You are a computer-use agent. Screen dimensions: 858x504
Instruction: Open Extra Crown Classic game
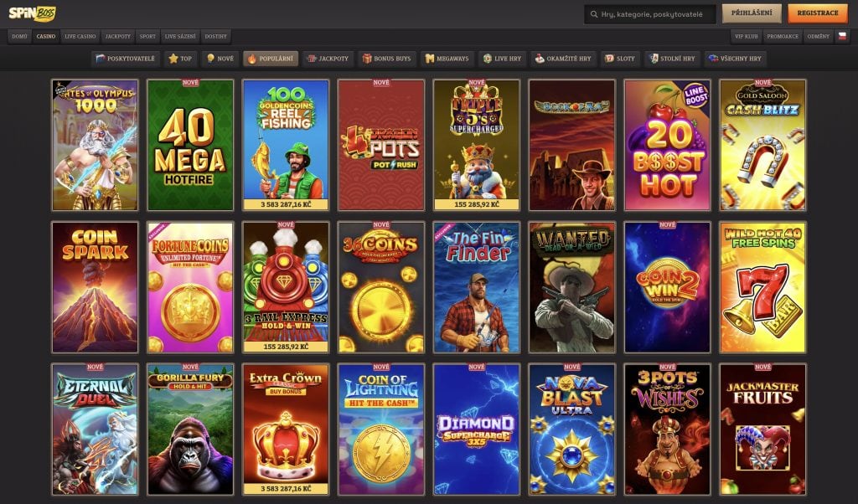286,429
